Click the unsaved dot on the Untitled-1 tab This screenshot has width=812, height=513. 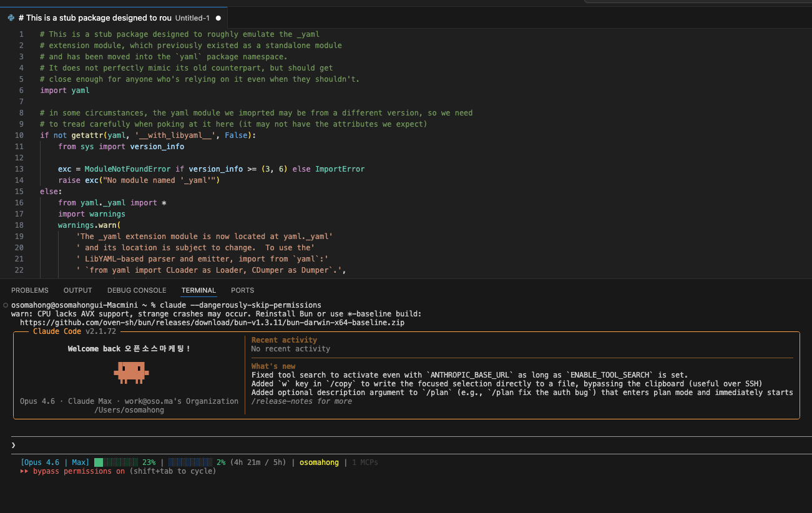click(218, 18)
